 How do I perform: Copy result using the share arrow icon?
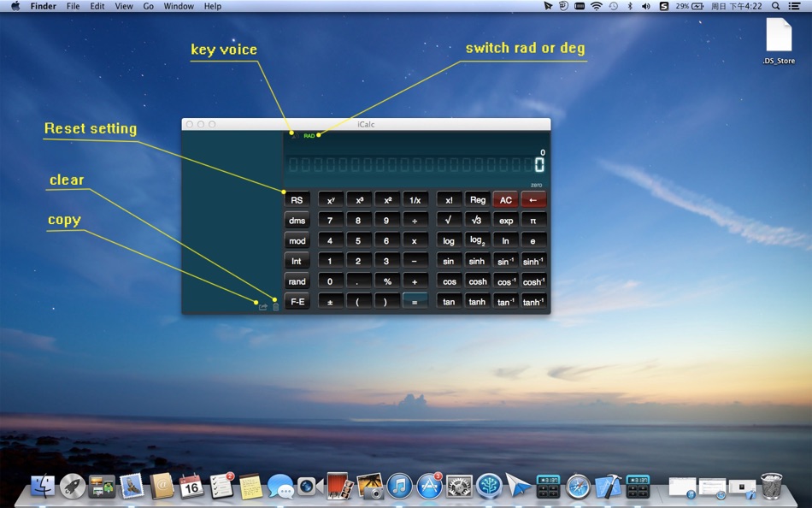263,304
